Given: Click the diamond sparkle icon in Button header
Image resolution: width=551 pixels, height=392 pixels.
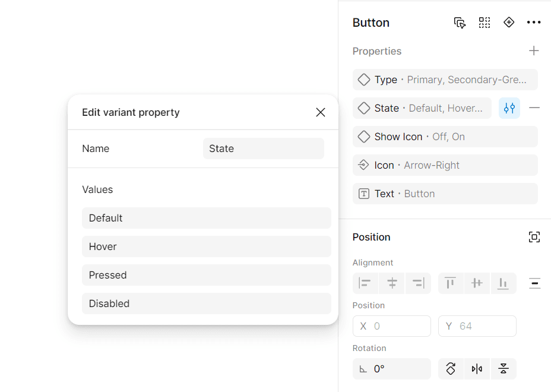Looking at the screenshot, I should tap(509, 23).
